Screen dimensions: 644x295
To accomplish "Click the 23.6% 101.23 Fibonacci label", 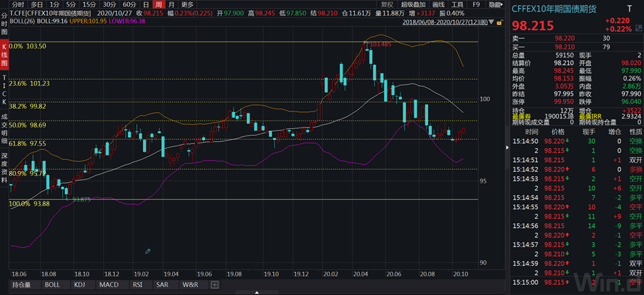I will (28, 83).
